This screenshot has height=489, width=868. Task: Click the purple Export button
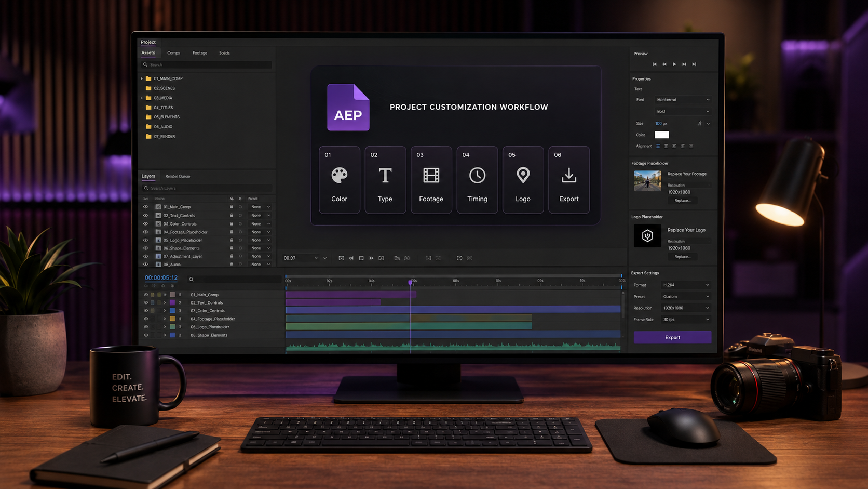[x=672, y=337]
